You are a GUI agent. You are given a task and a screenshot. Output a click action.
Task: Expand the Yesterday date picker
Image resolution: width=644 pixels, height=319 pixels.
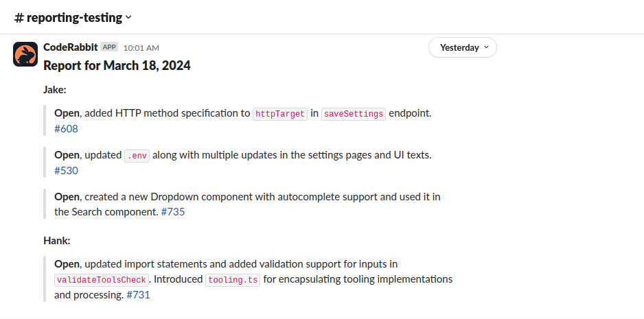point(463,47)
